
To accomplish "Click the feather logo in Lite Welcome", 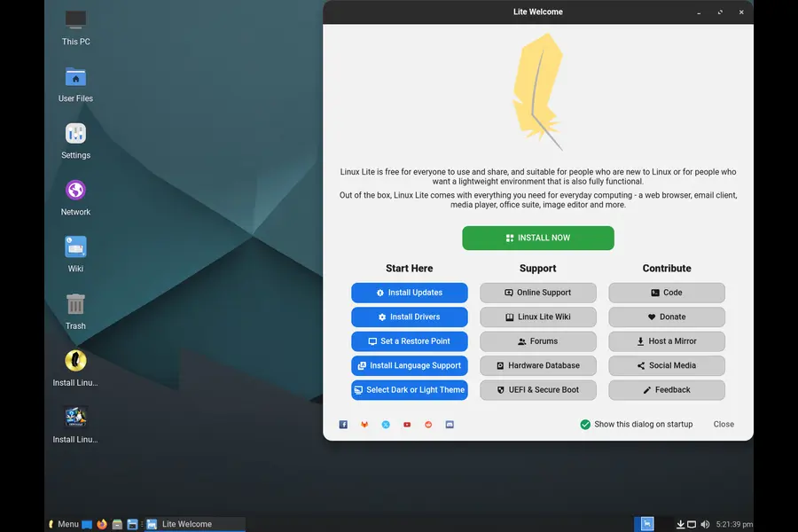I will 538,91.
